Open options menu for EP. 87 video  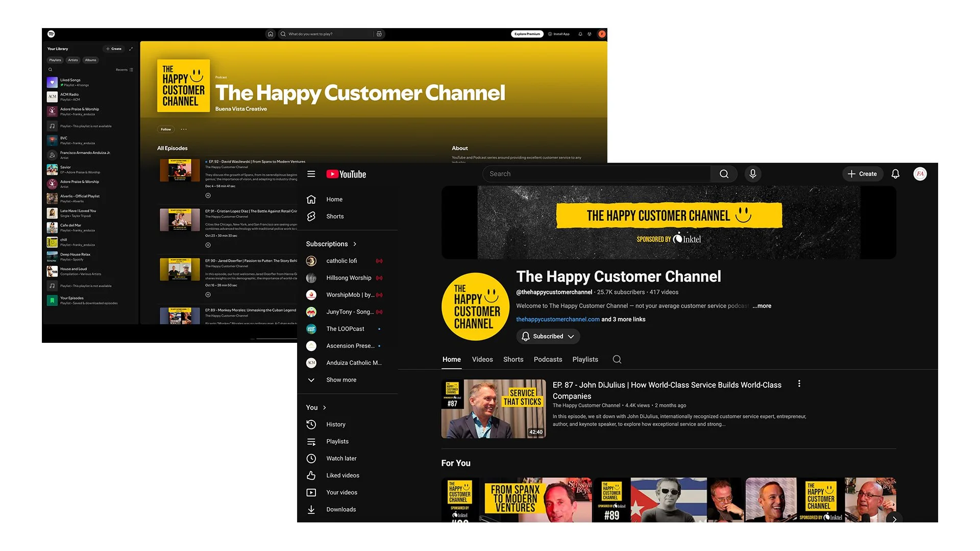(799, 384)
